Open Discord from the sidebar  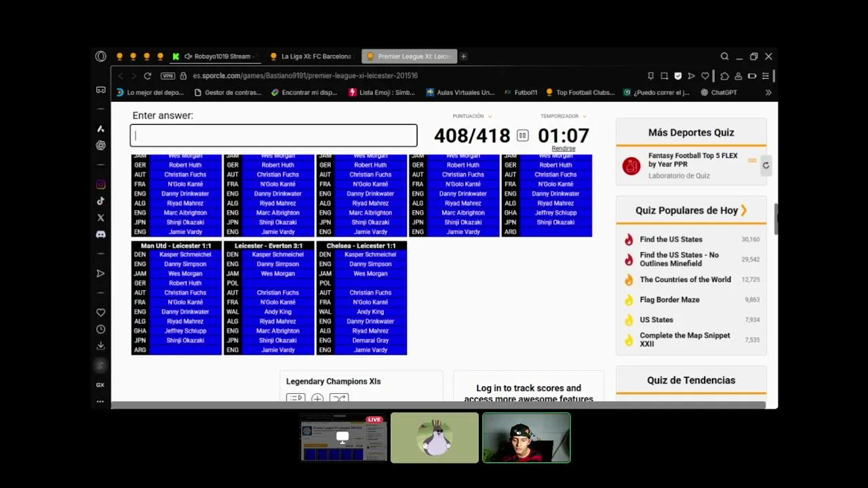point(100,235)
